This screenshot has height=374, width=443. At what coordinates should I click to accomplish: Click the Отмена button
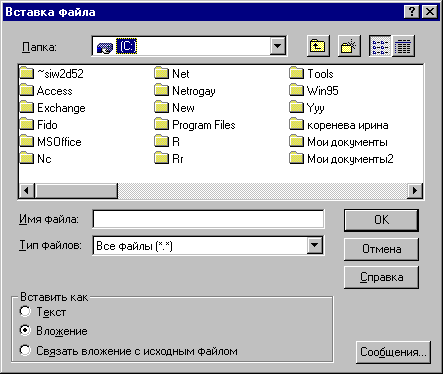coord(381,249)
